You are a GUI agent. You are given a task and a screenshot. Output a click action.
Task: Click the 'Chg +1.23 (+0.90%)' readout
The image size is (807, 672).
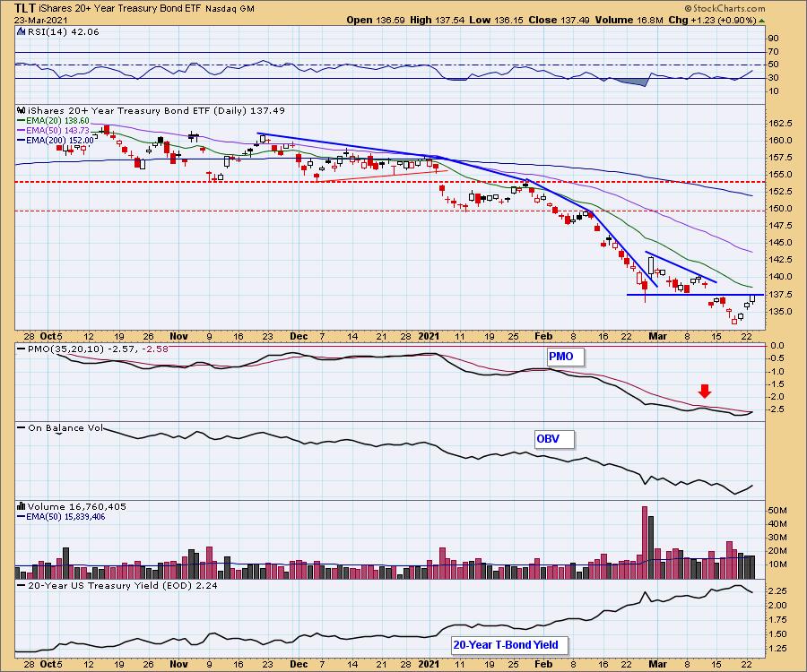(x=712, y=20)
